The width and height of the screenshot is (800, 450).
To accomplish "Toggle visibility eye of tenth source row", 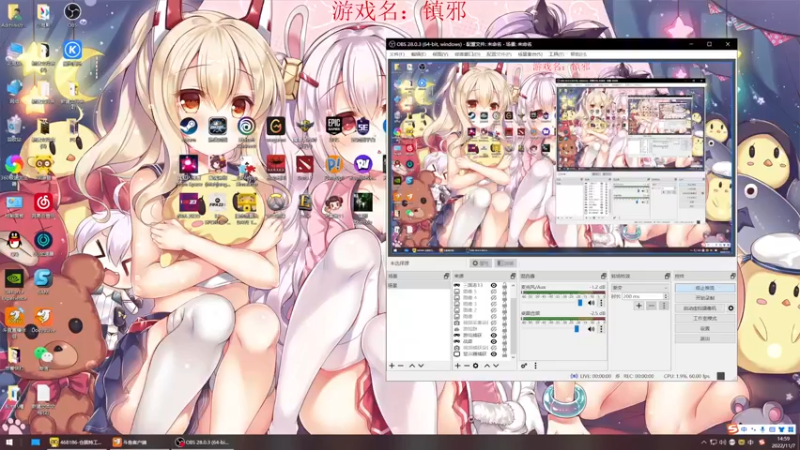I will pyautogui.click(x=493, y=341).
